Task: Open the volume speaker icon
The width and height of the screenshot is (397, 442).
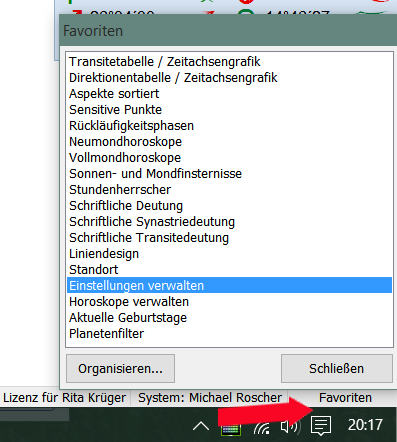Action: (290, 426)
